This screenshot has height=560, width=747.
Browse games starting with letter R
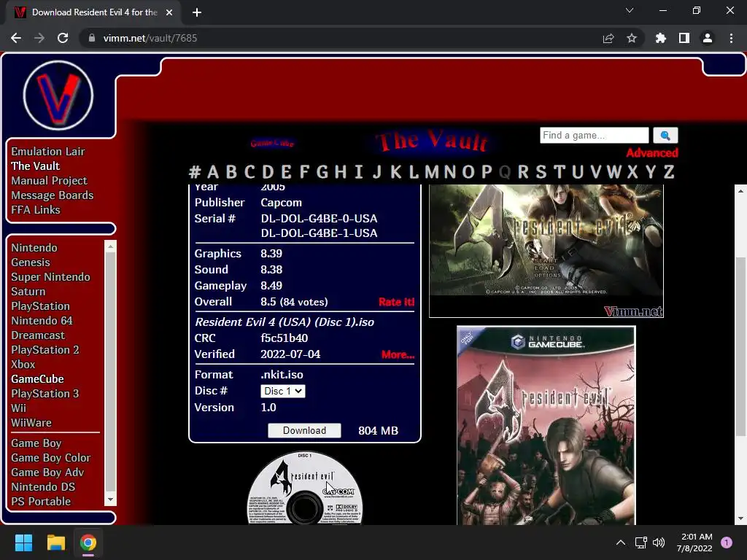tap(522, 172)
